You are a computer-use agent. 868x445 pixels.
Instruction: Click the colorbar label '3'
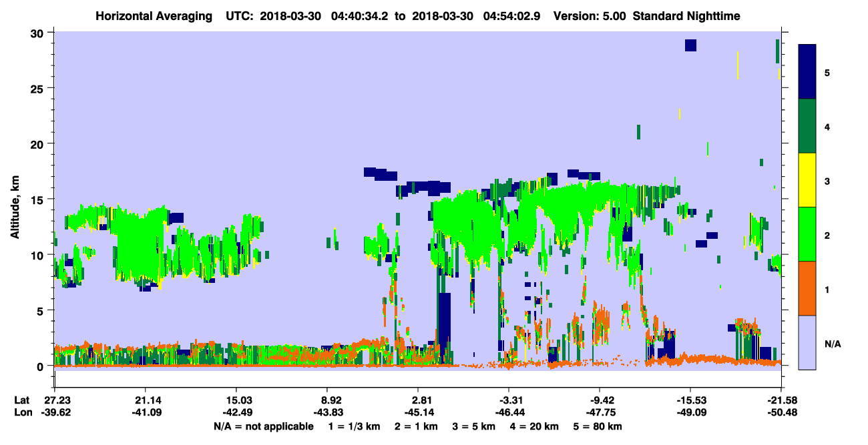pyautogui.click(x=827, y=180)
